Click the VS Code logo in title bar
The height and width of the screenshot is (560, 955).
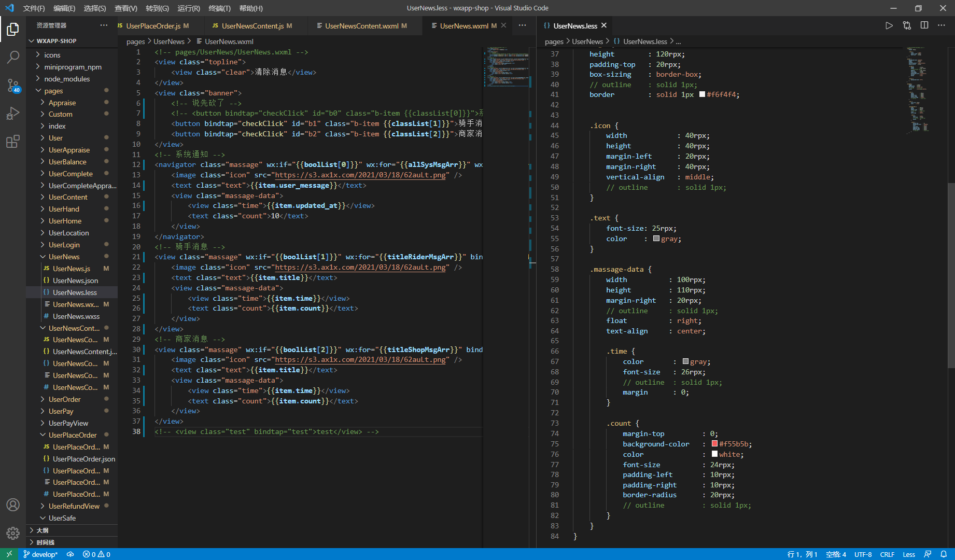(x=9, y=8)
